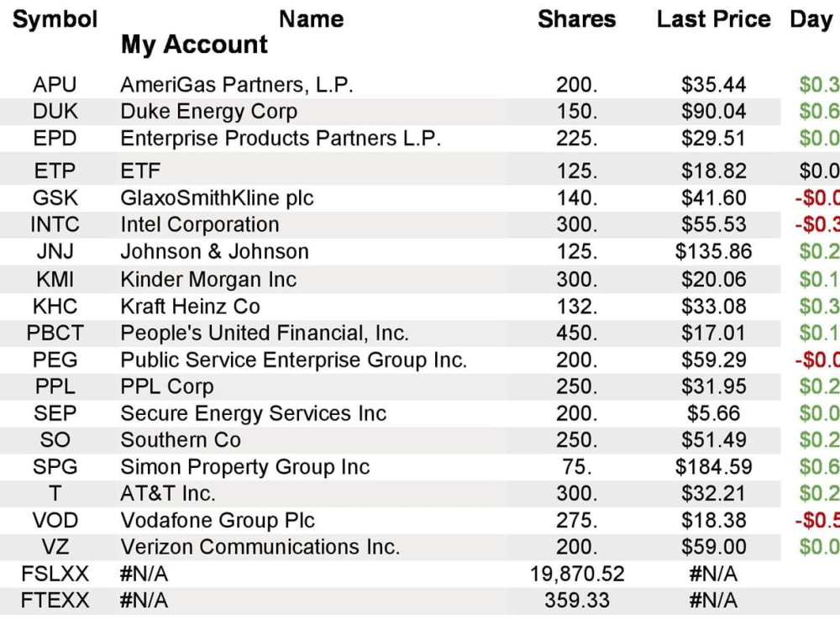Click the VOD symbol cell
840x630 pixels.
(x=55, y=521)
